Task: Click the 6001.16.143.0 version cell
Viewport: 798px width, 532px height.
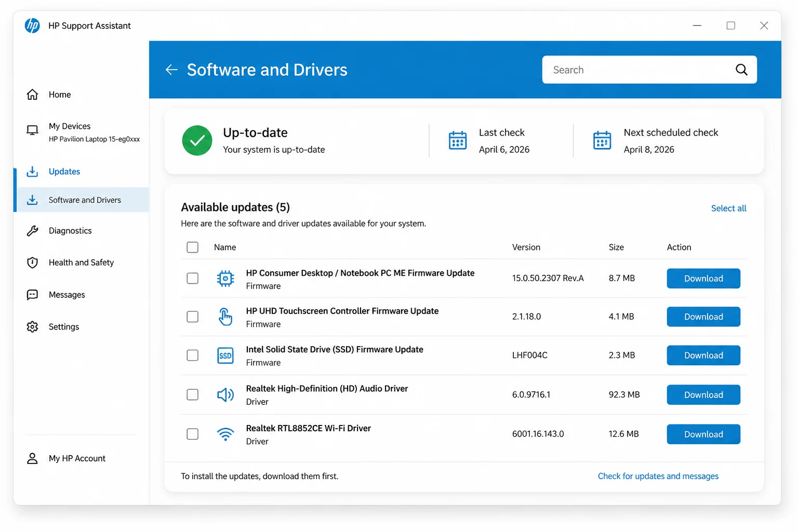Action: [538, 434]
